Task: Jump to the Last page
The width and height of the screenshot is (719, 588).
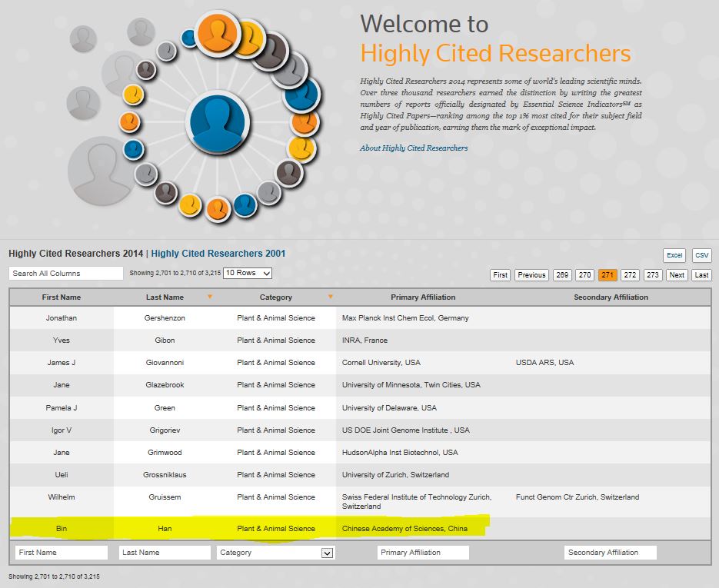Action: [701, 275]
